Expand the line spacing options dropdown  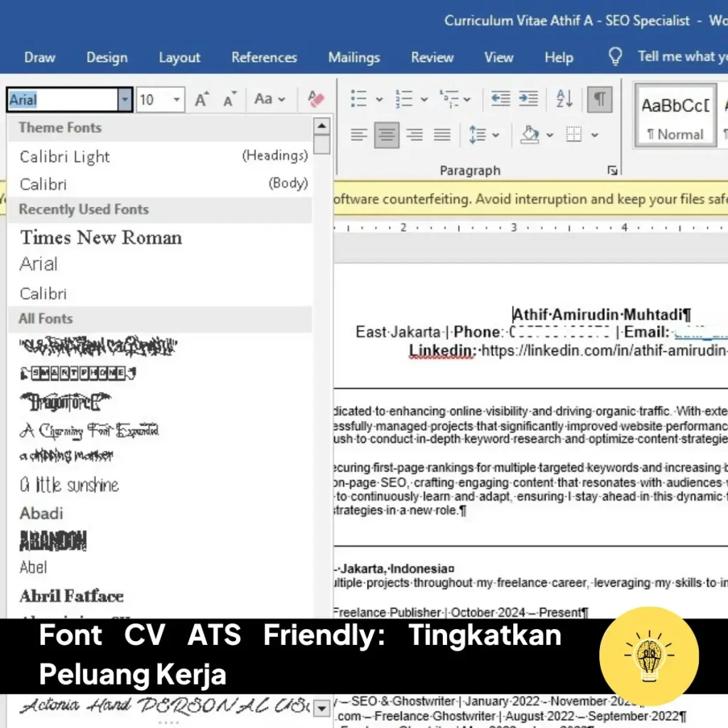tap(496, 135)
